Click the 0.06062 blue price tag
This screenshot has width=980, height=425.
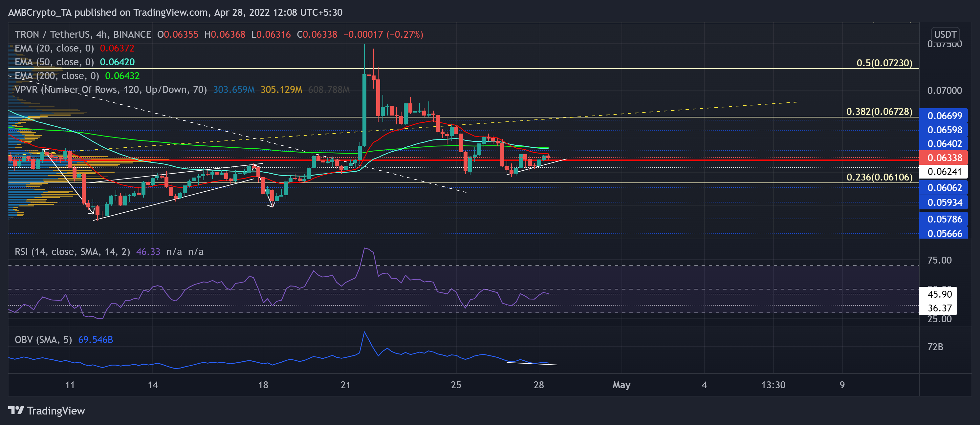[944, 187]
